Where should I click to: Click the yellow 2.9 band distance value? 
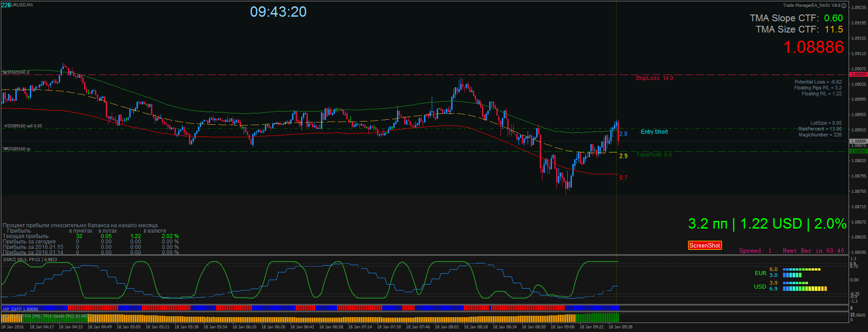click(x=623, y=156)
